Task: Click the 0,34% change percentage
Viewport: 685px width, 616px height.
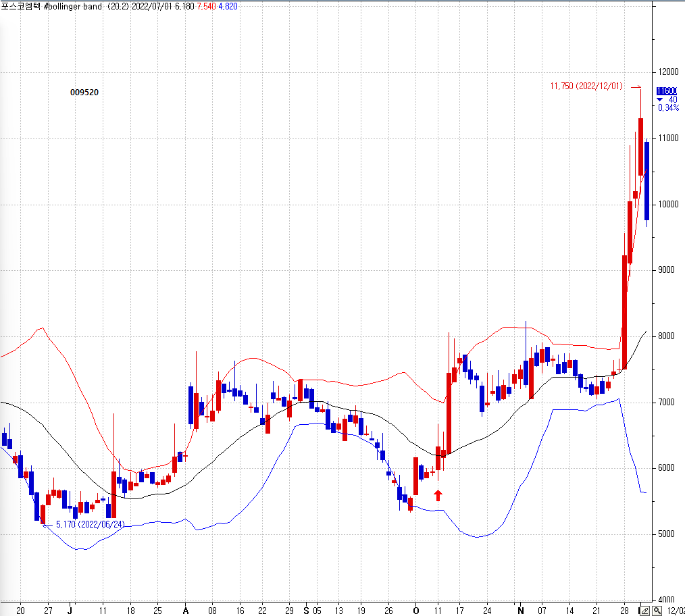Action: pos(668,107)
